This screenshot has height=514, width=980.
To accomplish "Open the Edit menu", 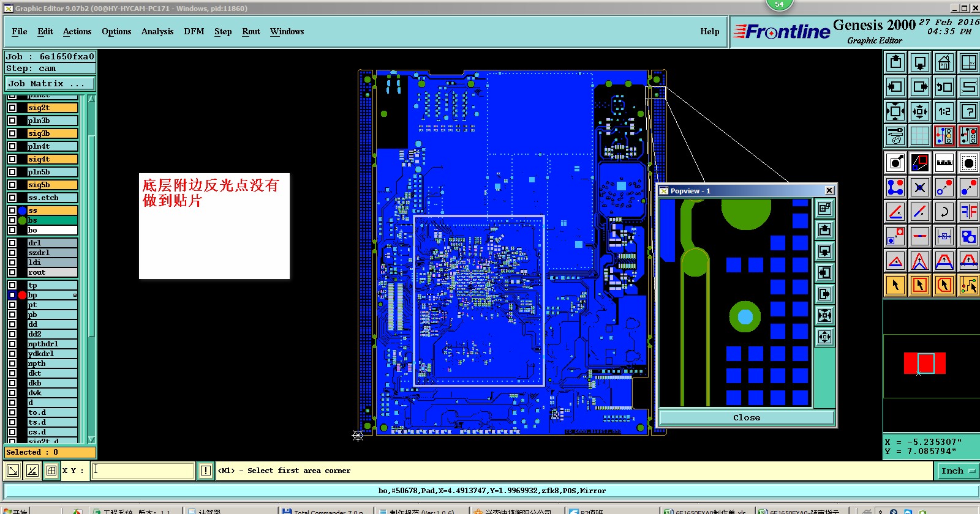I will pos(45,31).
